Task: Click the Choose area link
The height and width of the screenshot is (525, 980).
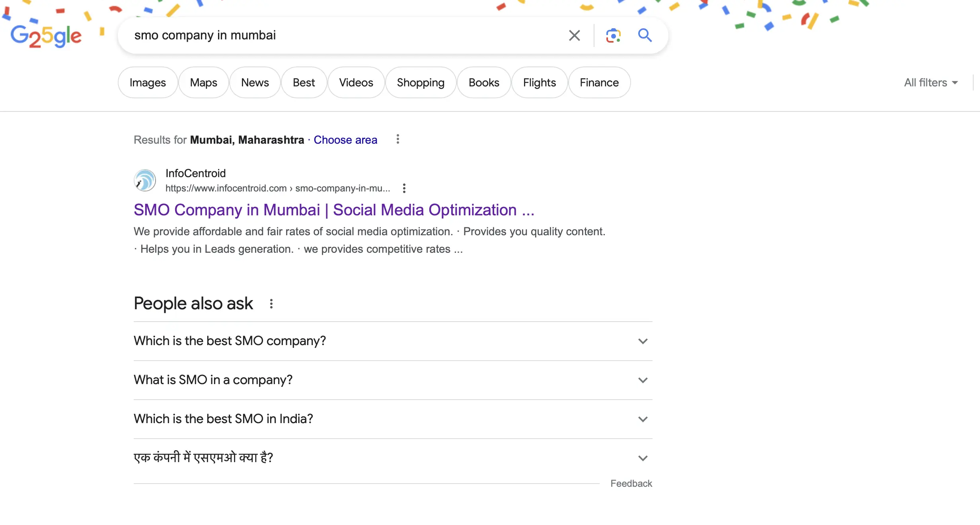Action: [x=345, y=140]
